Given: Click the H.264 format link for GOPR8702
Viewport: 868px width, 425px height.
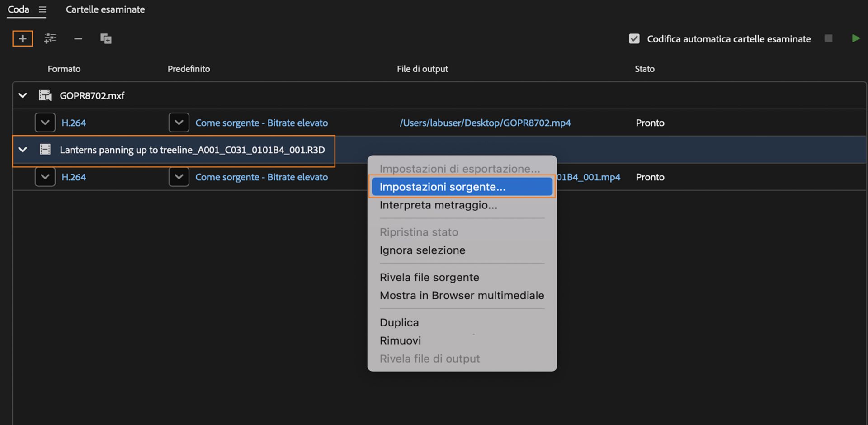Looking at the screenshot, I should pos(74,123).
